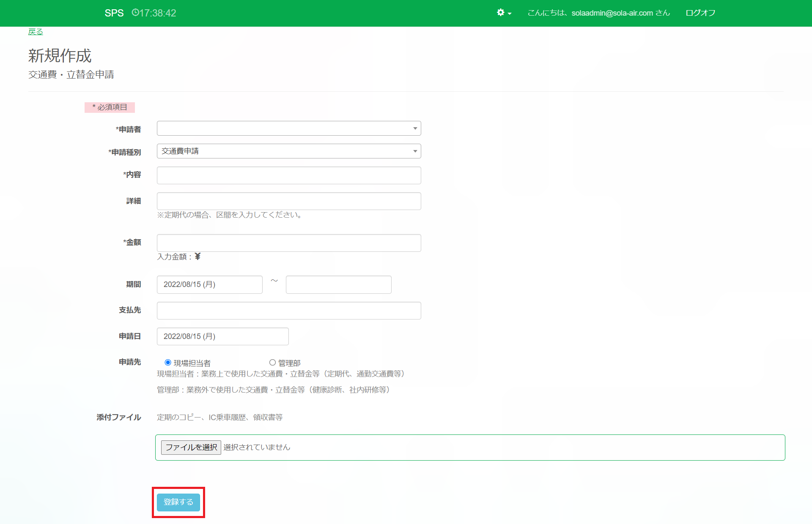Click ログオフ in the top bar

[700, 13]
